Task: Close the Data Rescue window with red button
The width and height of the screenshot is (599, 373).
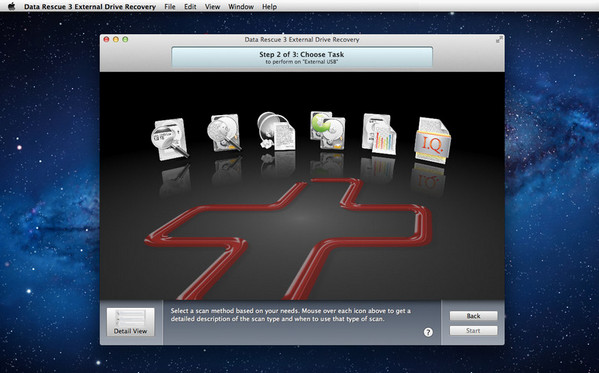Action: tap(107, 39)
